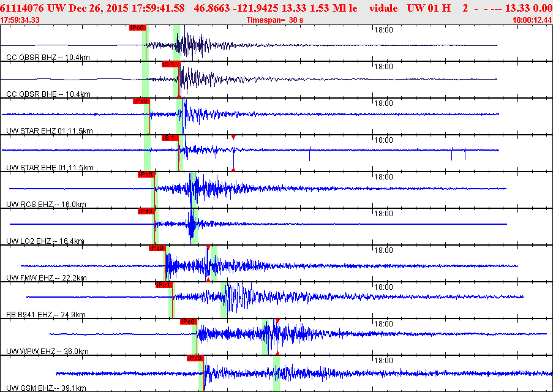This screenshot has width=553, height=392.
Task: Click the iPd0 pick flag on FMW EHZ
Action: pyautogui.click(x=157, y=248)
